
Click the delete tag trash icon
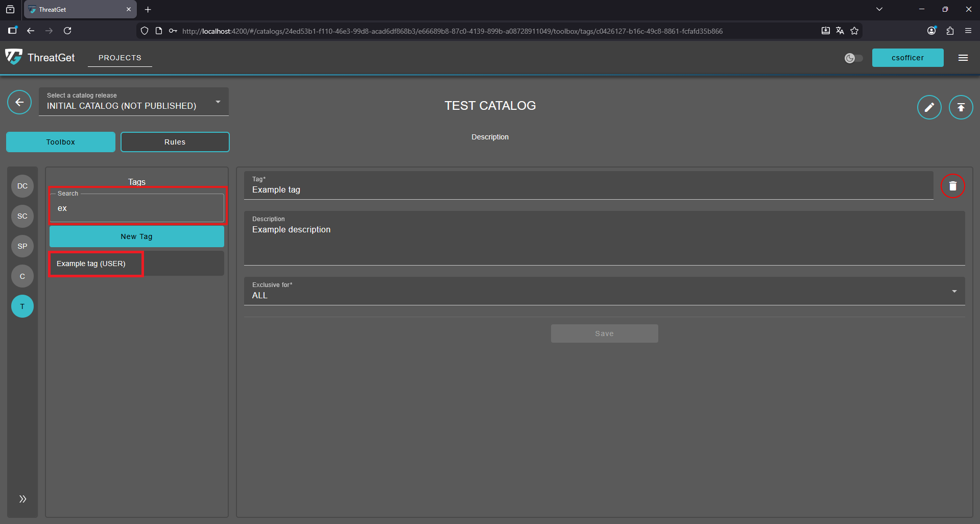952,186
